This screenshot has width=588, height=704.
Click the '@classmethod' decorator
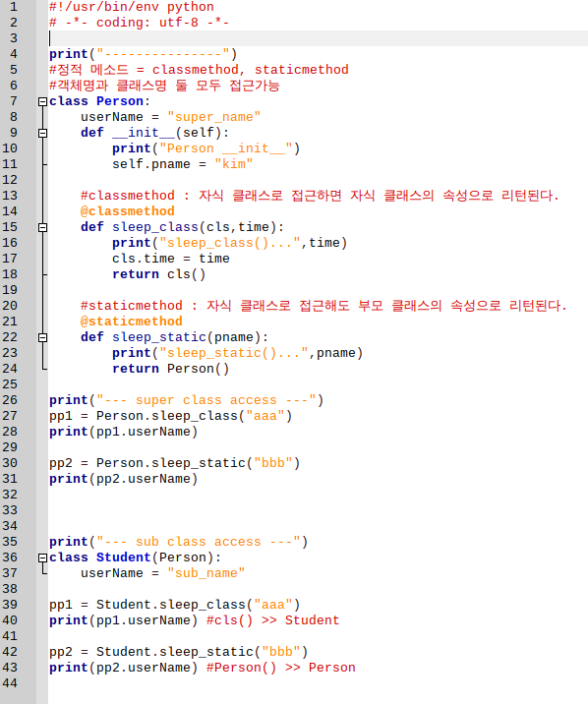128,211
